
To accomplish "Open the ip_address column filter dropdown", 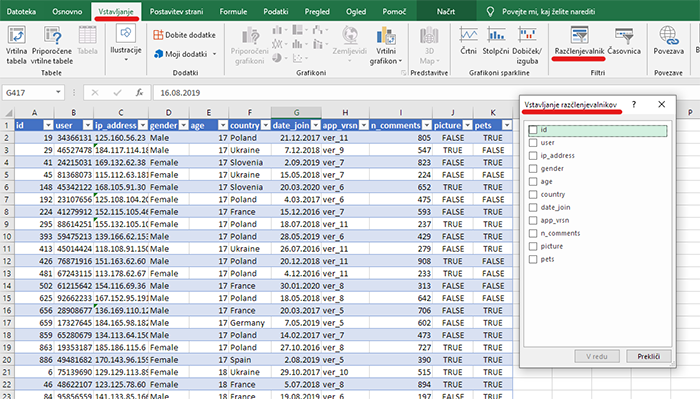I will click(142, 125).
